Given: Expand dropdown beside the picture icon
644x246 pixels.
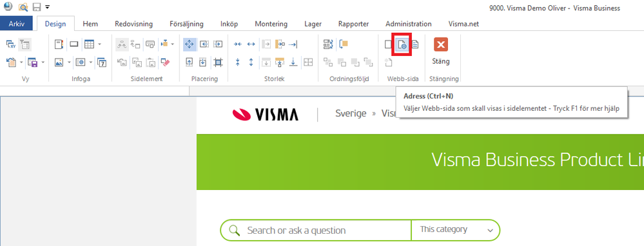Looking at the screenshot, I should [x=69, y=62].
